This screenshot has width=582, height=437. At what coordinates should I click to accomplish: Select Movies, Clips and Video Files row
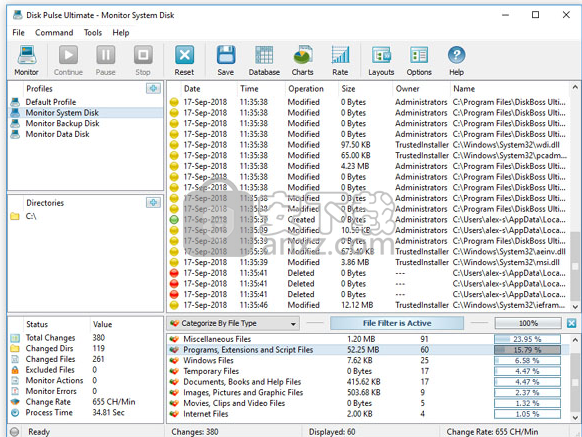pos(368,403)
